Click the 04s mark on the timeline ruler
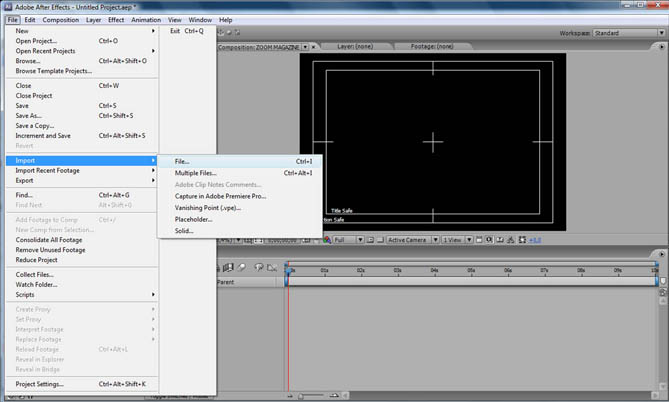Viewport: 669px width, 402px height. pyautogui.click(x=434, y=270)
